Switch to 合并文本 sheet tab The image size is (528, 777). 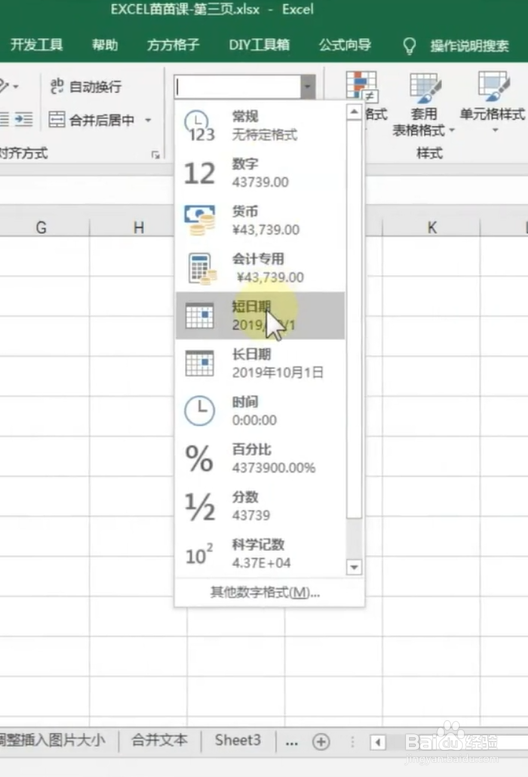coord(159,740)
